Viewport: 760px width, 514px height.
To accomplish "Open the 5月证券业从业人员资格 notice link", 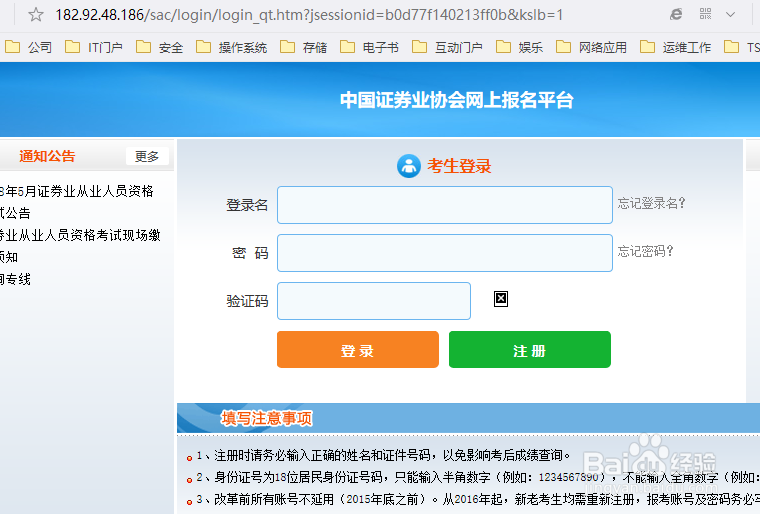I will point(77,191).
